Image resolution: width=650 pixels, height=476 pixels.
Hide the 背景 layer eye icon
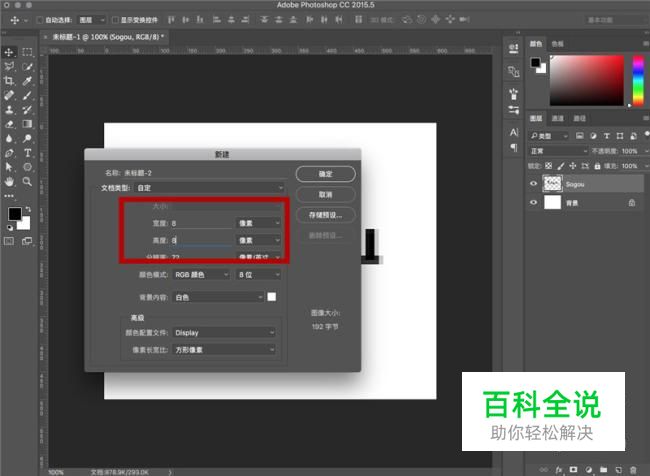(534, 203)
